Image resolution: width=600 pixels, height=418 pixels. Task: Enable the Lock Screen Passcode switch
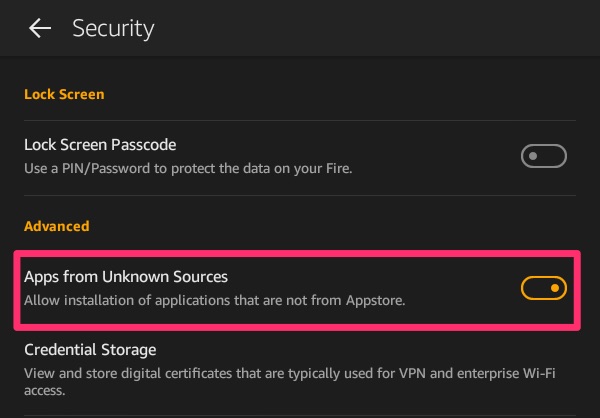543,156
